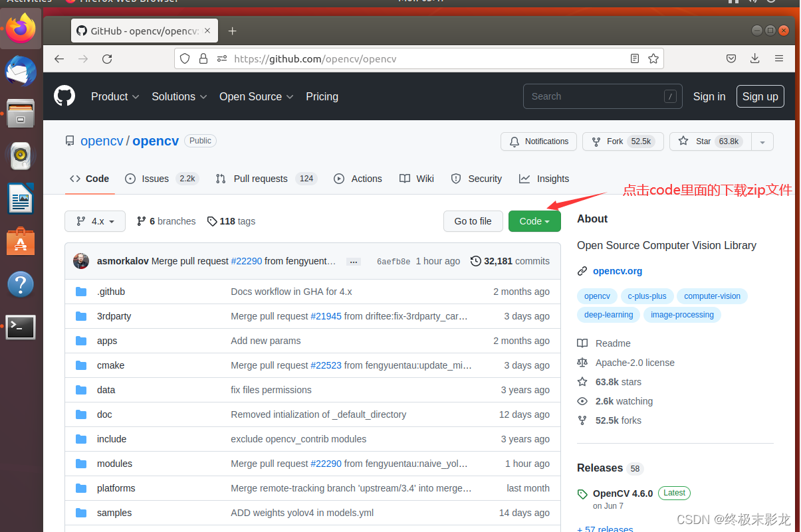Click the image-processing topic tag
The height and width of the screenshot is (532, 801).
pos(682,315)
